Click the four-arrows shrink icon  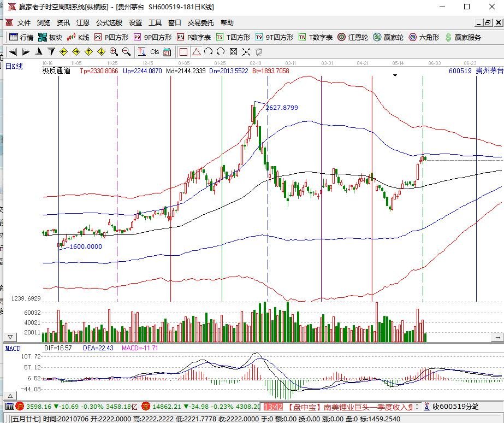pyautogui.click(x=246, y=52)
